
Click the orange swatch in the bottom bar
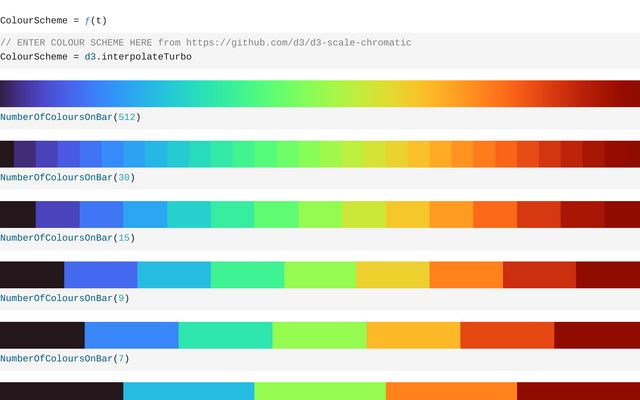(451, 391)
